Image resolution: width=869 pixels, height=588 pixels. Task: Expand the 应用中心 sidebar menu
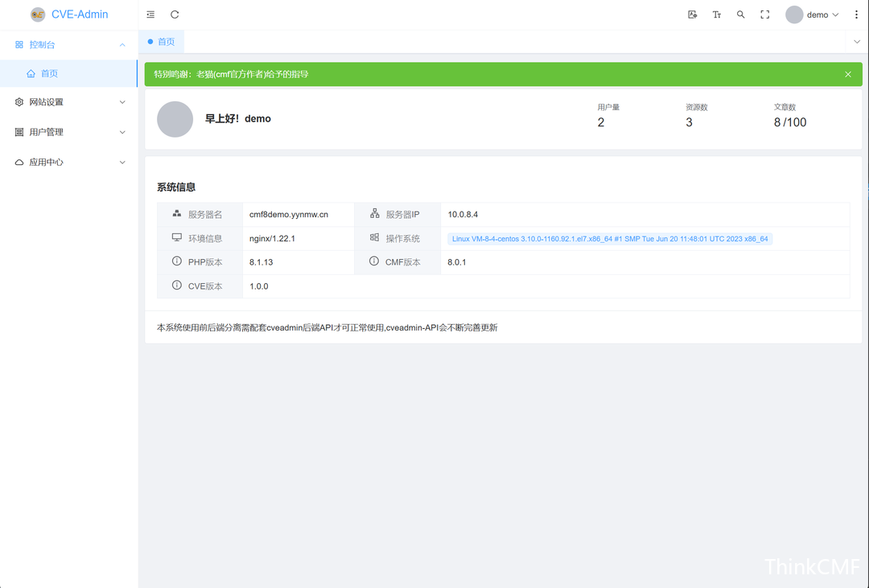tap(69, 162)
